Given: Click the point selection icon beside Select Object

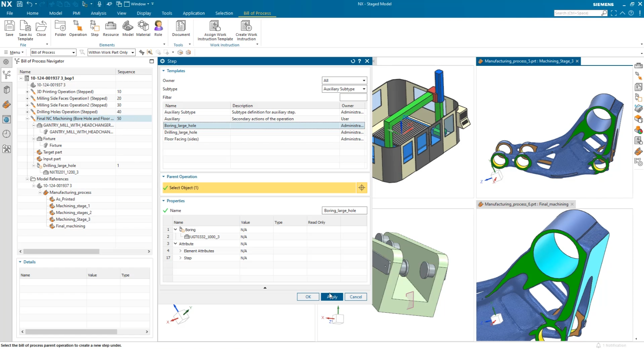Looking at the screenshot, I should coord(361,187).
